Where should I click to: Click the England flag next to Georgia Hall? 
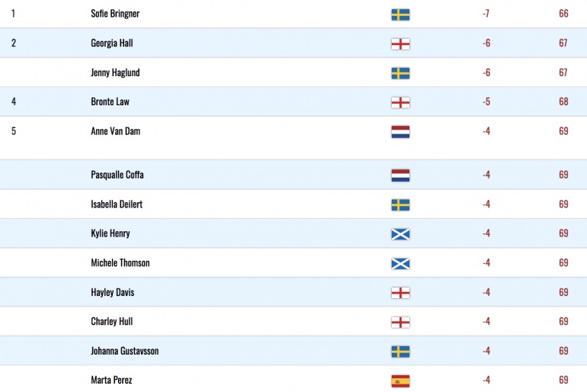(400, 44)
